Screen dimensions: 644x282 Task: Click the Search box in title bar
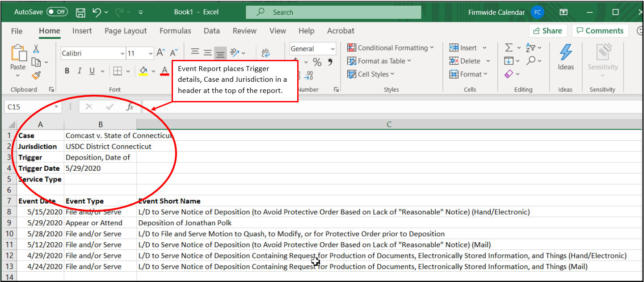tap(333, 13)
